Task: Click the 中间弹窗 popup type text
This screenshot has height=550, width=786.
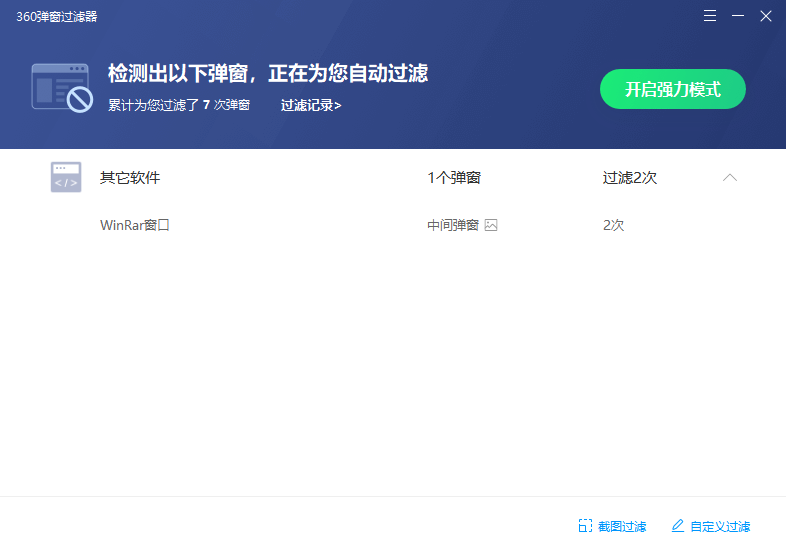Action: pos(453,225)
